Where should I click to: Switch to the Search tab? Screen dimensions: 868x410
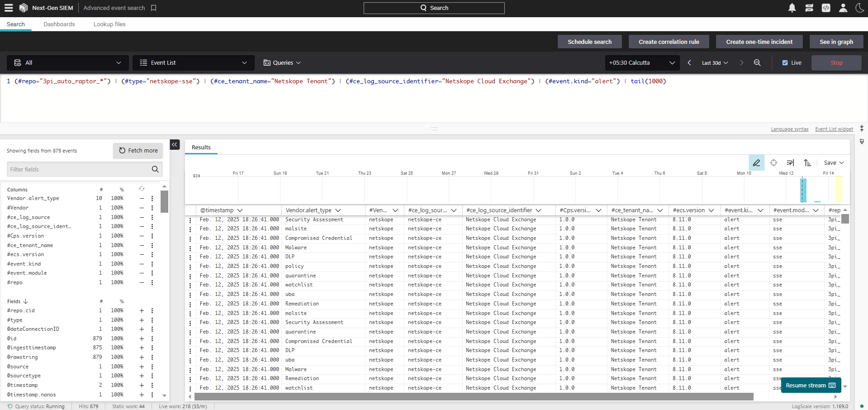(16, 24)
